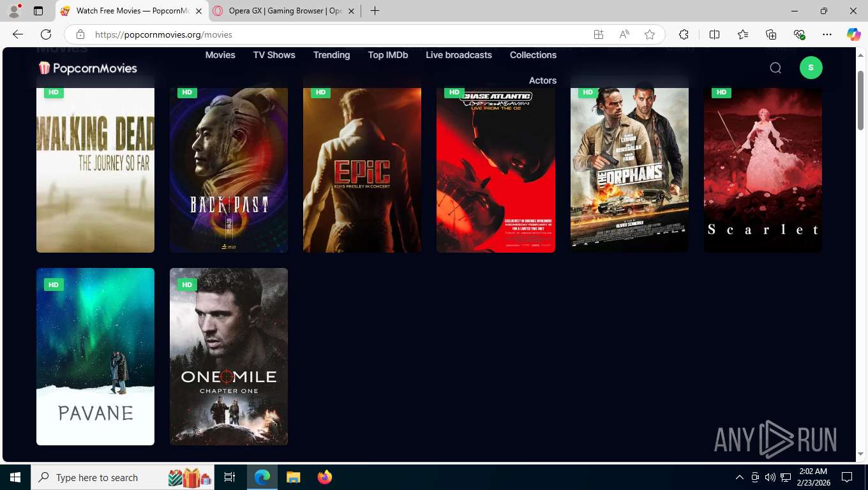Open notification center icon

coord(847,477)
